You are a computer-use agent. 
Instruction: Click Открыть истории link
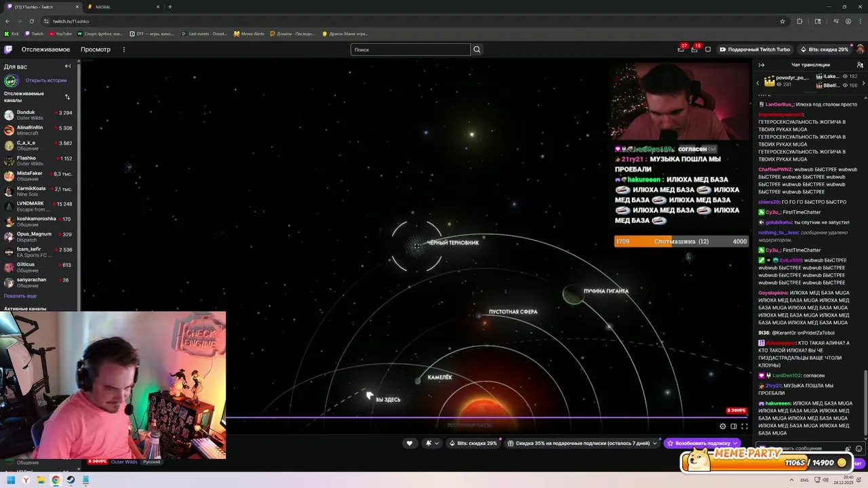coord(45,81)
